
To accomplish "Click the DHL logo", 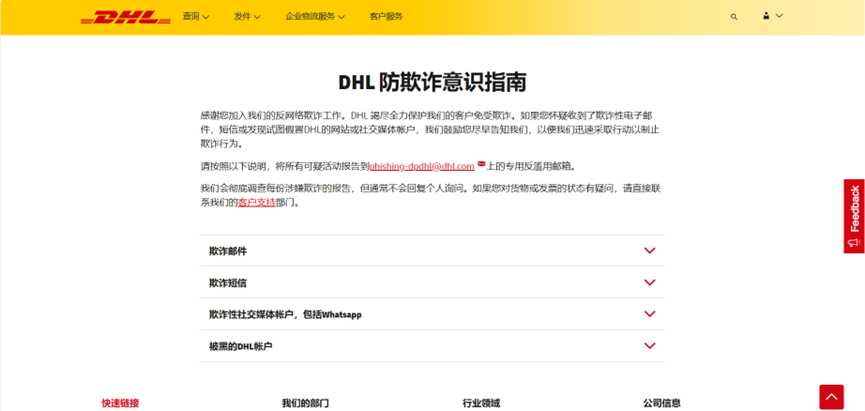I will pos(126,17).
